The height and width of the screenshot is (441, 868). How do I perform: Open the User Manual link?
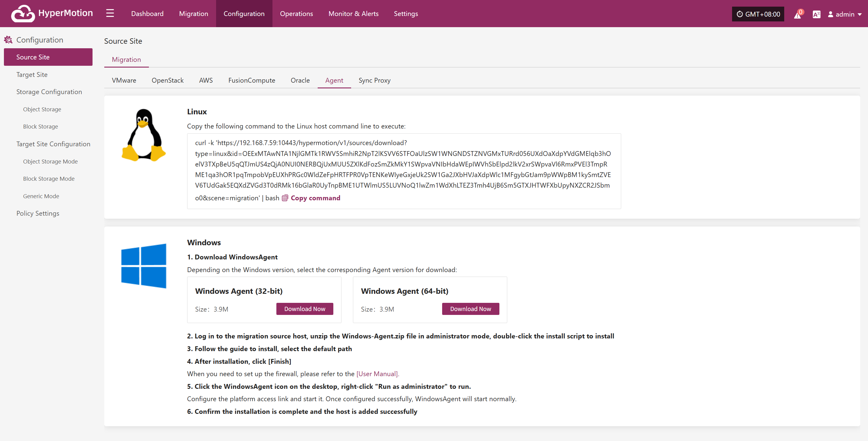[x=377, y=373]
